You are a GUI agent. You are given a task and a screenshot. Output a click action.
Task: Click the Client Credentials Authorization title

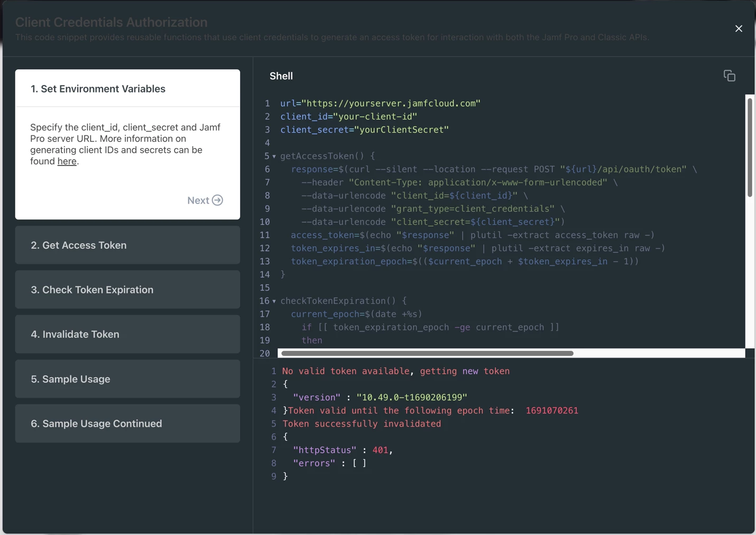click(111, 22)
